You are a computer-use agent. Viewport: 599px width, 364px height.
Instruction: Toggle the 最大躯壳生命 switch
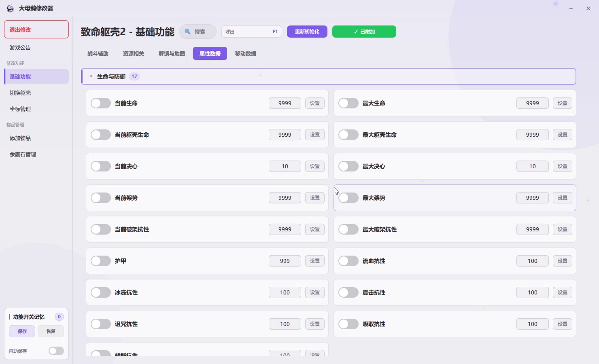click(348, 135)
